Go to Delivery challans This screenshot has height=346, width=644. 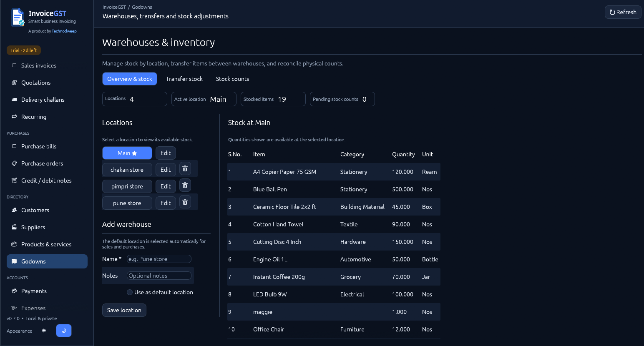pos(47,100)
